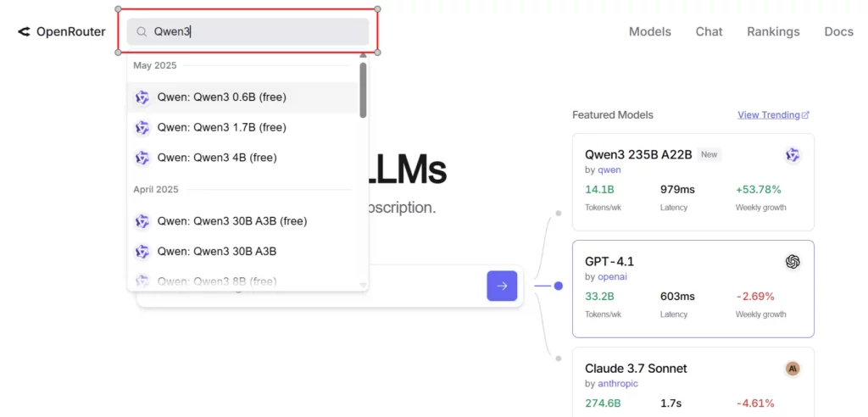
Task: Click the magnifier icon in search box
Action: [142, 32]
